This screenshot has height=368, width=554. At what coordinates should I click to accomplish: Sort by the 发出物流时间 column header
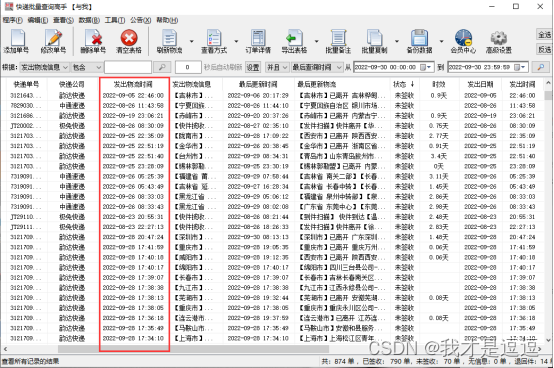click(133, 84)
